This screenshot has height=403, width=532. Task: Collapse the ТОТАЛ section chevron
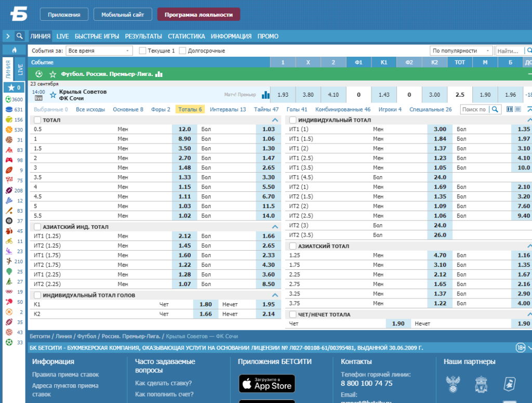click(275, 120)
